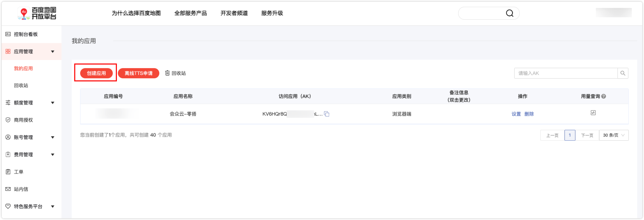Click 删除 link for 会众云-零搭
The height and width of the screenshot is (220, 644).
(529, 114)
